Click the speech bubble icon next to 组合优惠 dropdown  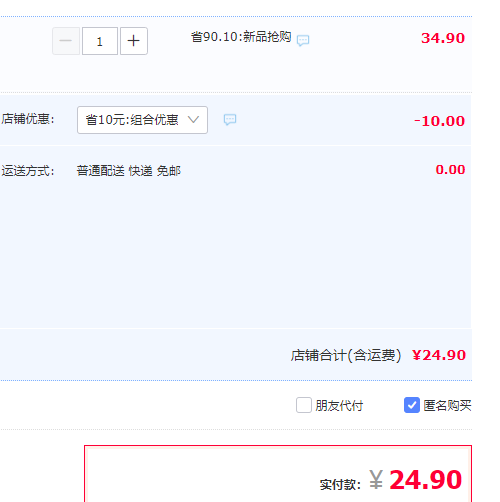(x=230, y=119)
